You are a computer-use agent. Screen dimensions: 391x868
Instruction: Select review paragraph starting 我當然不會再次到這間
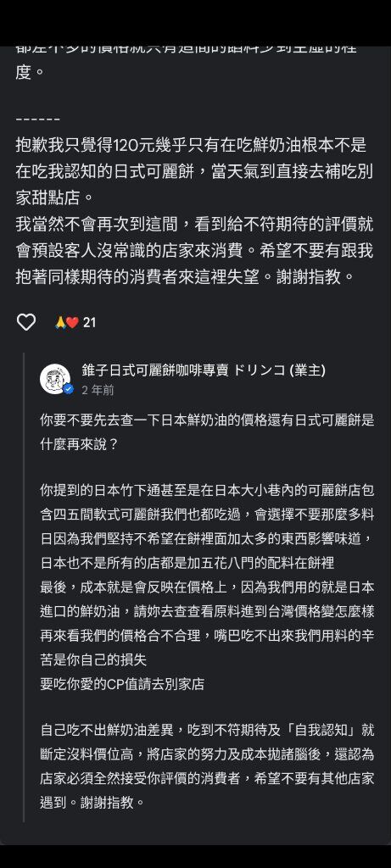(194, 250)
